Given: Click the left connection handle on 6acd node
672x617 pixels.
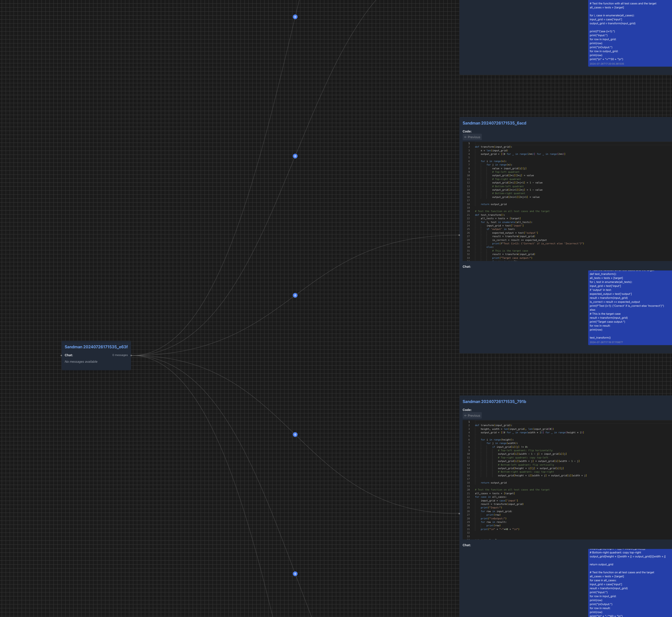Looking at the screenshot, I should (459, 235).
